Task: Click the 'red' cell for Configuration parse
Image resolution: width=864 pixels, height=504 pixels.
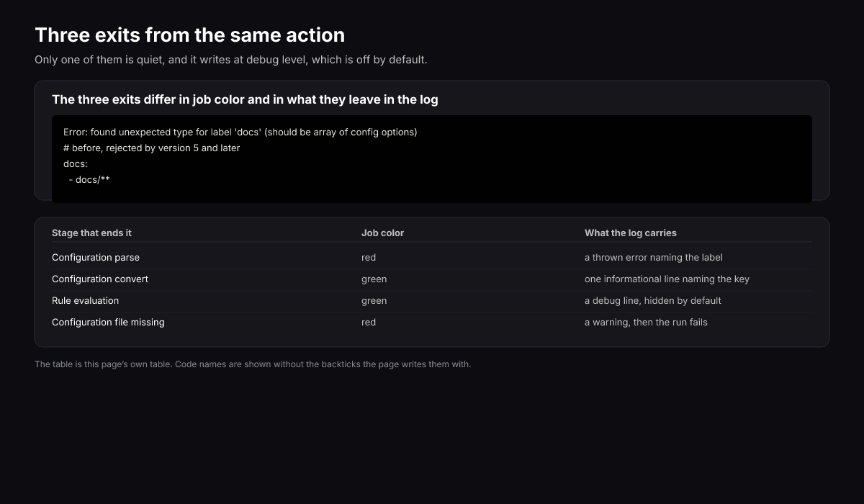Action: [x=369, y=258]
